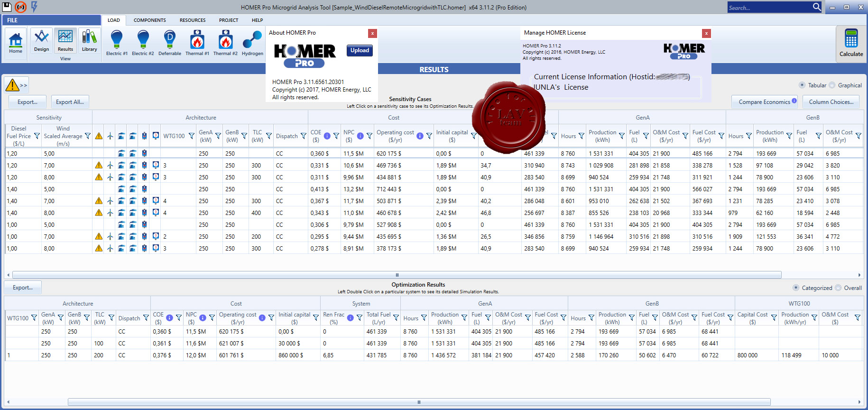868x410 pixels.
Task: Click the lightning bolt icon in title bar
Action: click(x=34, y=7)
